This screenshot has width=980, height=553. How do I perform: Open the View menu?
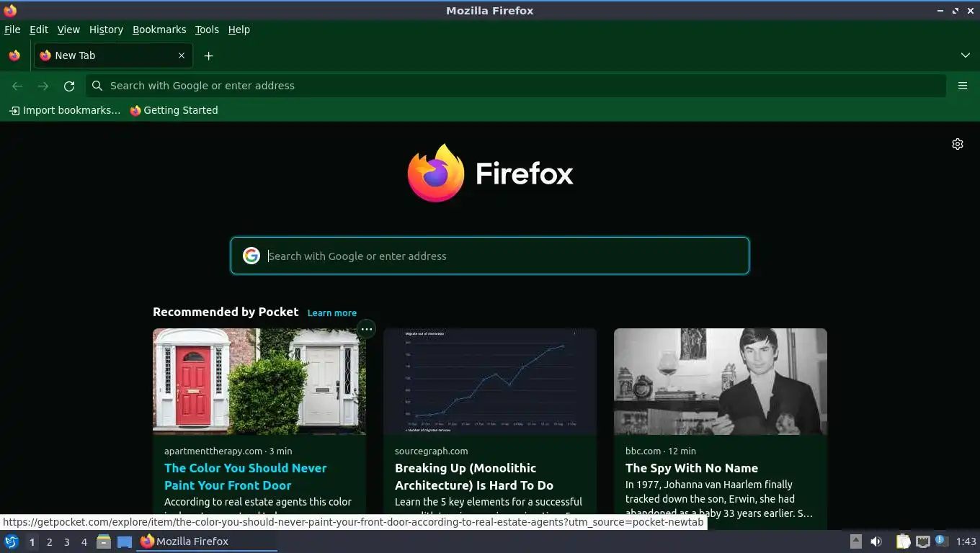pos(68,30)
